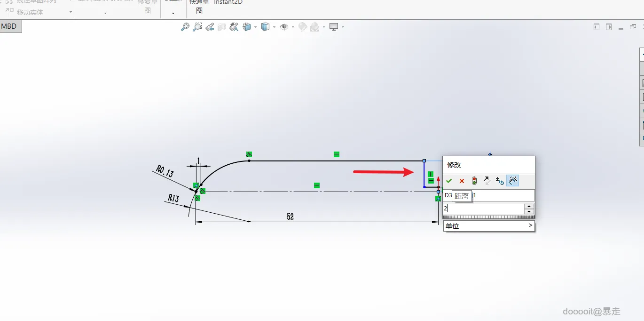Increase the value with the up spinner
This screenshot has width=644, height=321.
tap(529, 206)
